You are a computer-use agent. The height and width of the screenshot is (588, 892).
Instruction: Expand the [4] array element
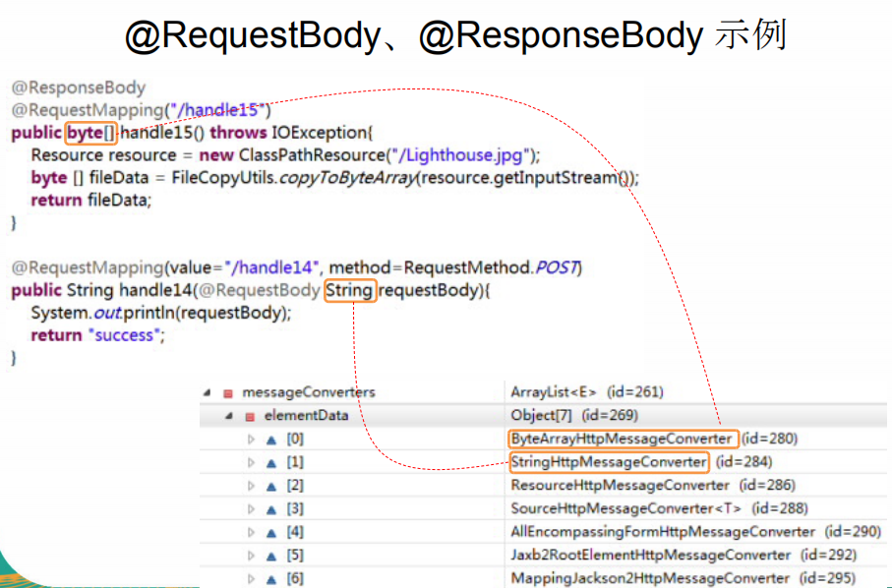251,532
